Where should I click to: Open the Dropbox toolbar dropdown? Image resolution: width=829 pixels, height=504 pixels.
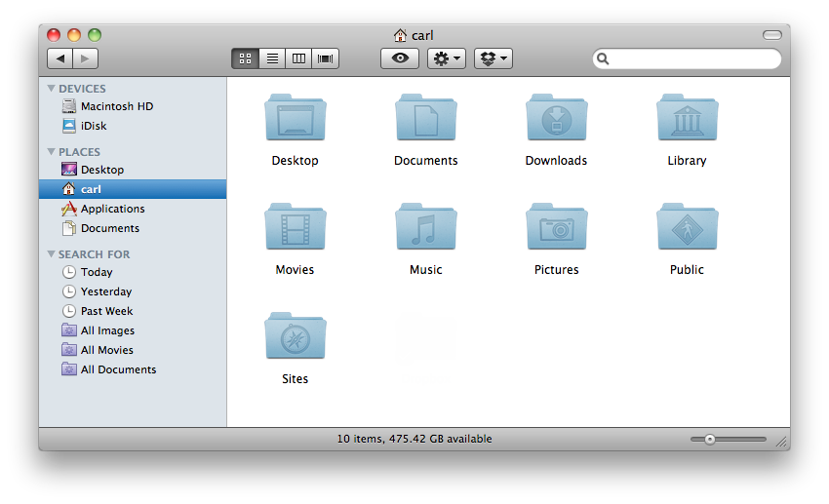click(x=493, y=58)
